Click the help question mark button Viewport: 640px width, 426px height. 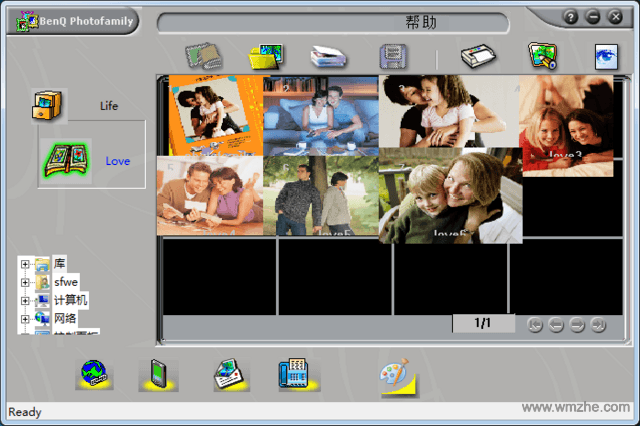click(571, 17)
